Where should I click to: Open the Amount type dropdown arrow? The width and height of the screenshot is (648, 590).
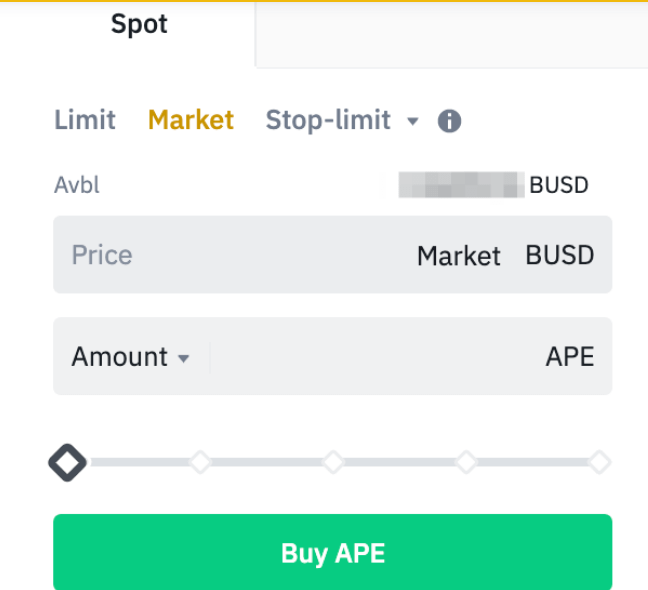coord(183,358)
